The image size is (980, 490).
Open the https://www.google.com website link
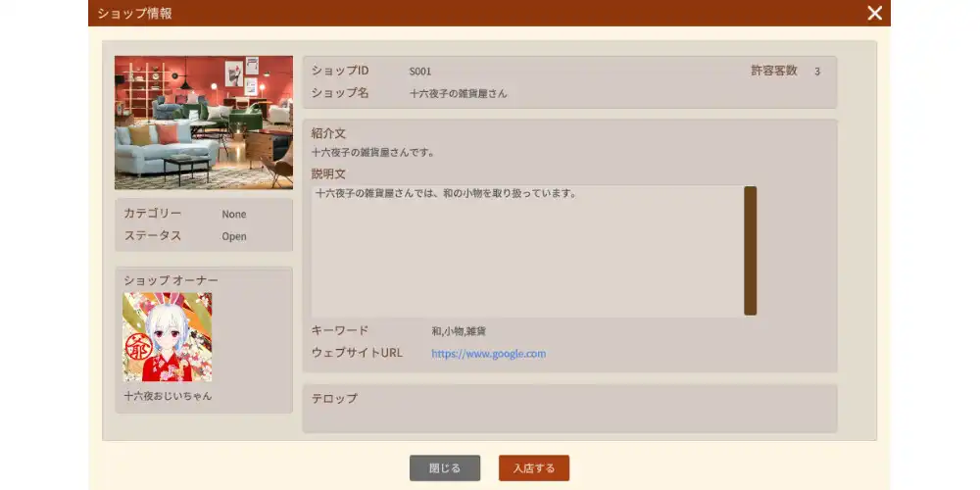[x=489, y=354]
